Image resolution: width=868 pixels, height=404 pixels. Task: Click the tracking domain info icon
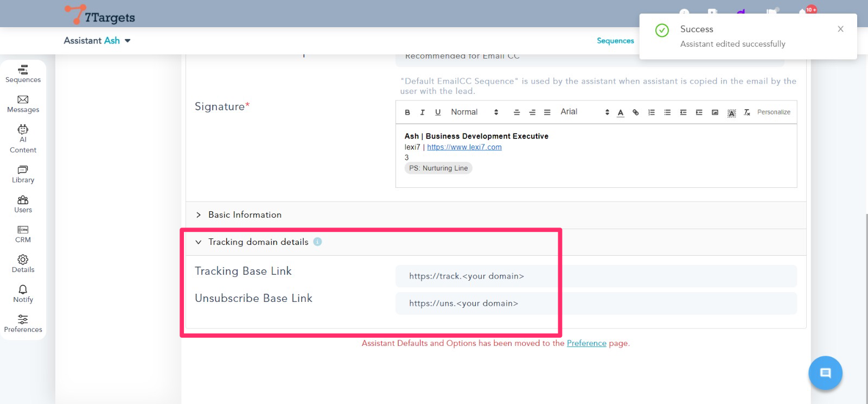click(318, 242)
